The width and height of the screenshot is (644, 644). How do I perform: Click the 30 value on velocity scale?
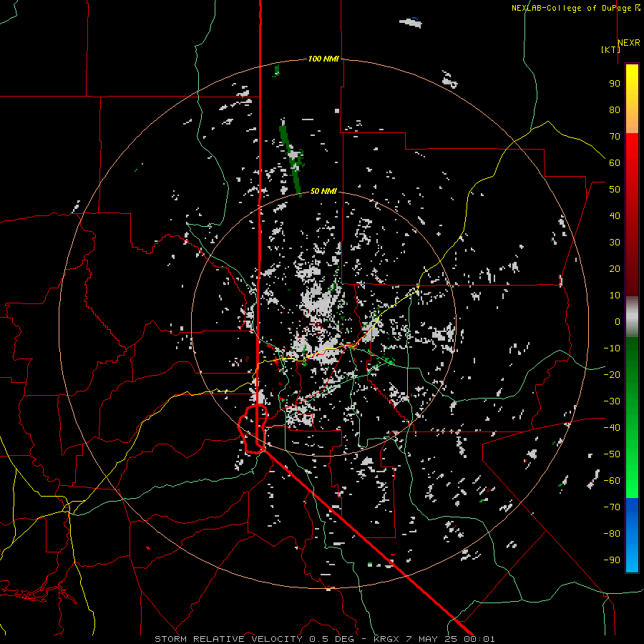click(x=615, y=243)
